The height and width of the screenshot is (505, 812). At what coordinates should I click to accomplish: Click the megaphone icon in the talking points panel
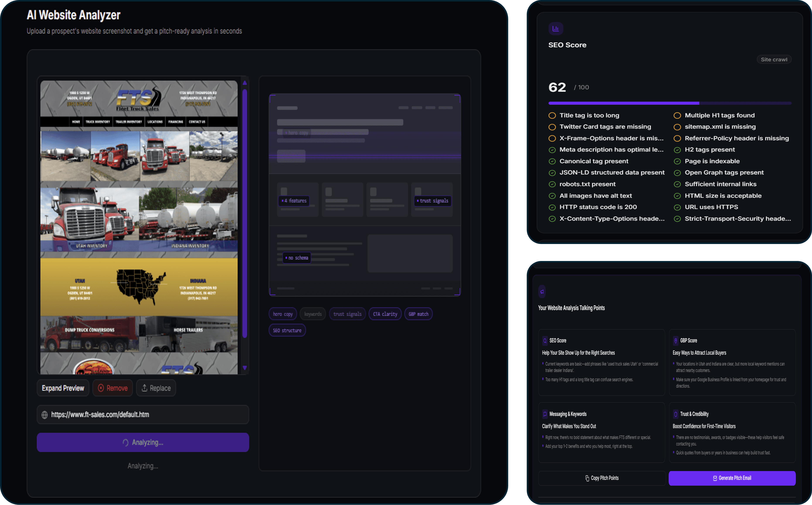(542, 291)
